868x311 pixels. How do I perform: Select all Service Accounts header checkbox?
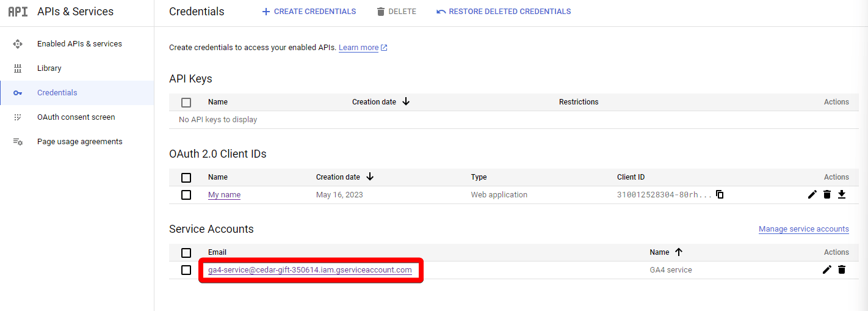186,253
